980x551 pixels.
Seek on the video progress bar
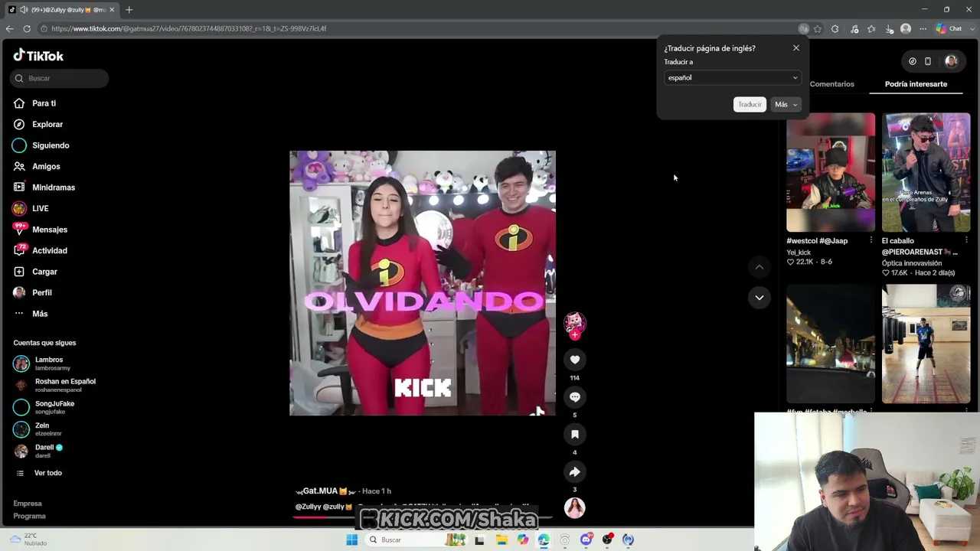[422, 517]
